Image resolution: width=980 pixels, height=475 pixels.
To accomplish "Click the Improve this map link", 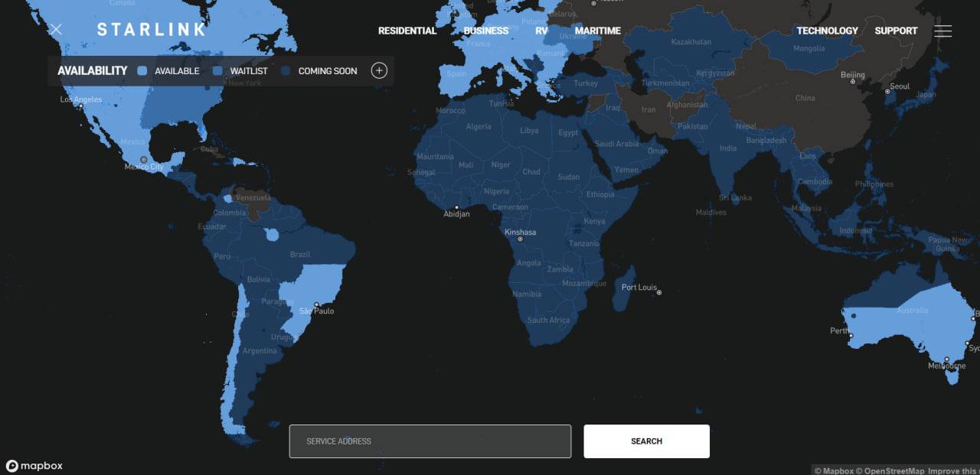I will (954, 471).
